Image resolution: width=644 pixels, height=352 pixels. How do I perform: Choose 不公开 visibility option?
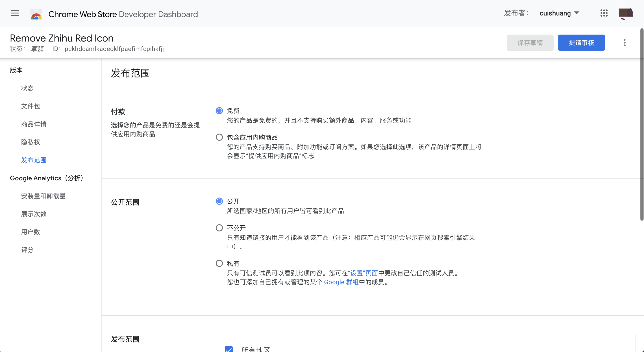219,228
